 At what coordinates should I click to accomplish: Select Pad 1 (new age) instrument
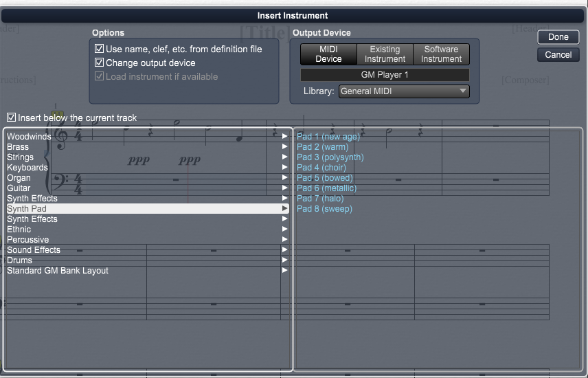click(328, 137)
